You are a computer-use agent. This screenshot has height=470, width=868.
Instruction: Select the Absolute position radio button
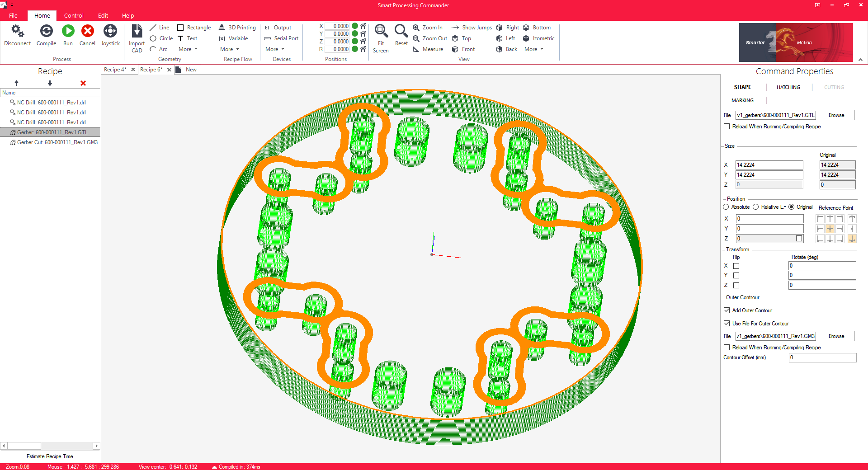coord(726,207)
